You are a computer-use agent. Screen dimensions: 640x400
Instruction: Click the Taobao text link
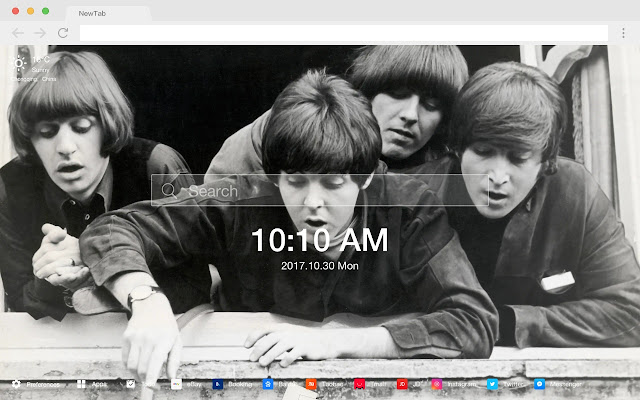point(332,384)
